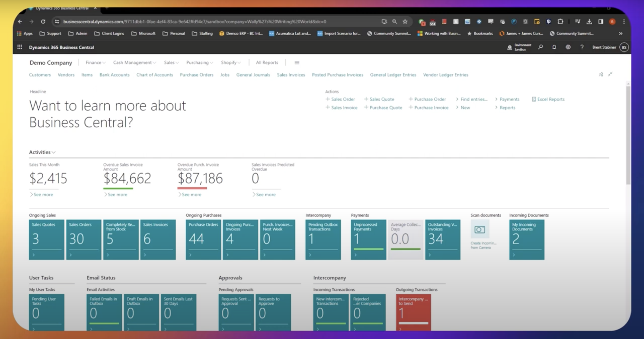This screenshot has width=644, height=339.
Task: Click the page vertical scrollbar
Action: [628, 135]
